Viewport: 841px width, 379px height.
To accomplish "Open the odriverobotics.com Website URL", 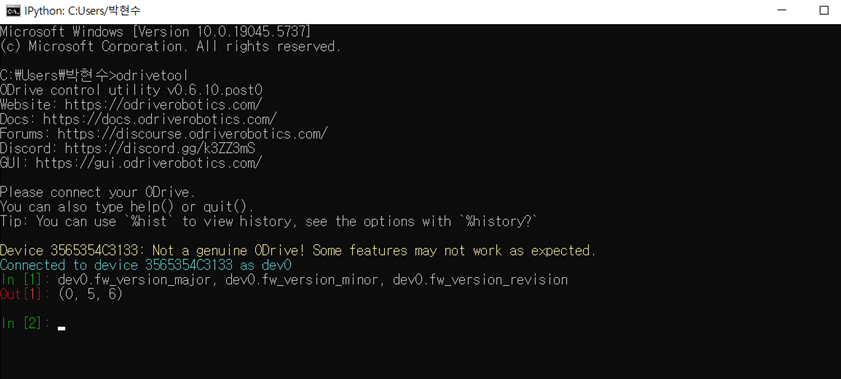I will pos(164,105).
